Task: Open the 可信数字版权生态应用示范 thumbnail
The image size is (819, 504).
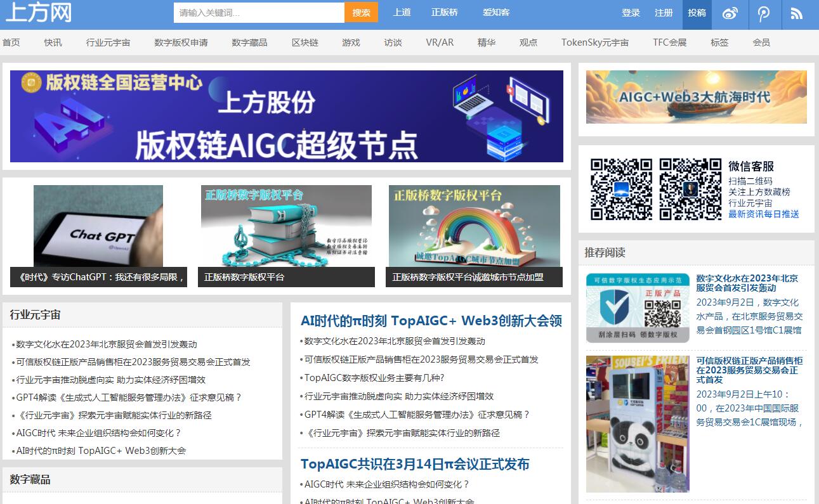Action: point(638,308)
